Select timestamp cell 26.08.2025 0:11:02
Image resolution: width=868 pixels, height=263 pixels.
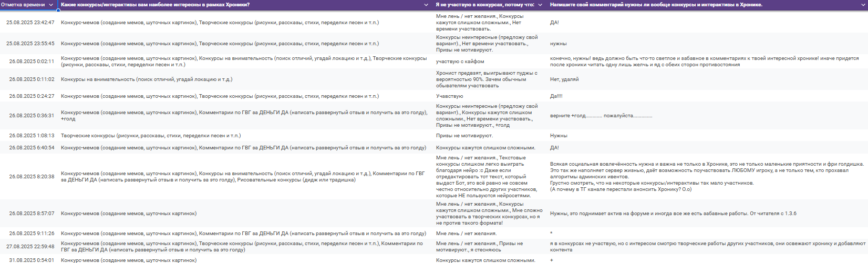(x=32, y=79)
